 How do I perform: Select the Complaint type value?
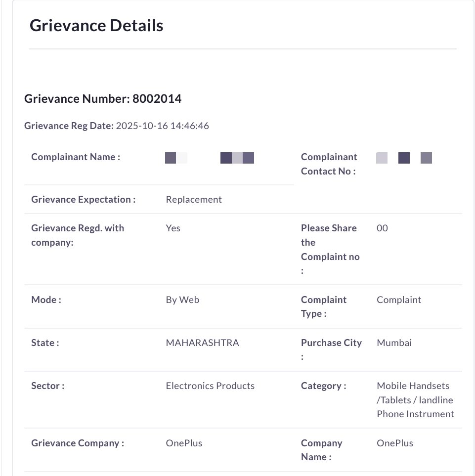pyautogui.click(x=399, y=300)
